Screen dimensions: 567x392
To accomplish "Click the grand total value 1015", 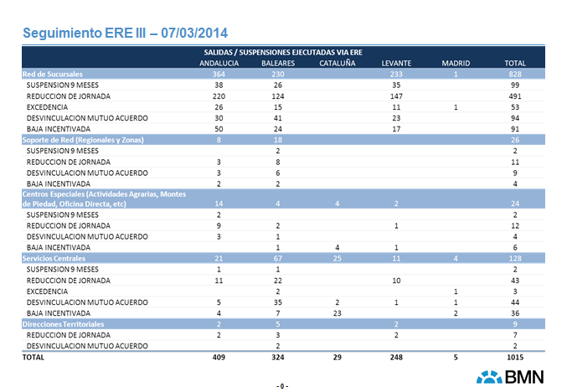I will 515,356.
